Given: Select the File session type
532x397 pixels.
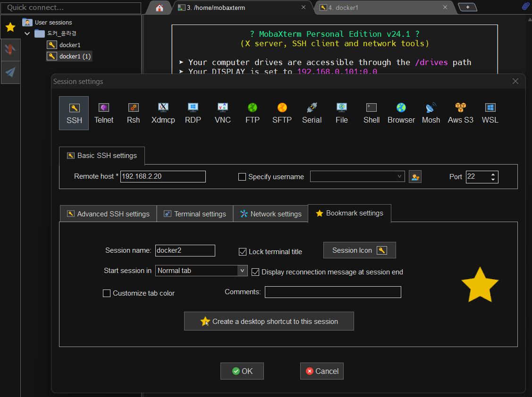Looking at the screenshot, I should 342,113.
